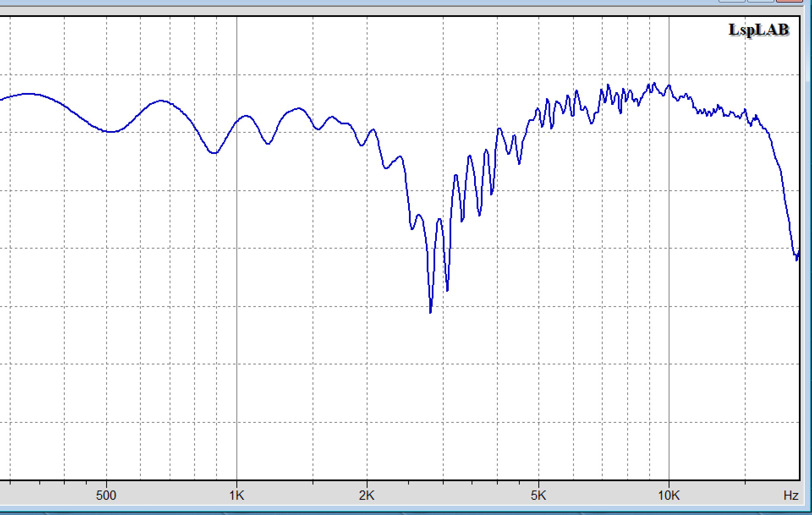812x515 pixels.
Task: Click the red close button at top right
Action: coord(789,1)
